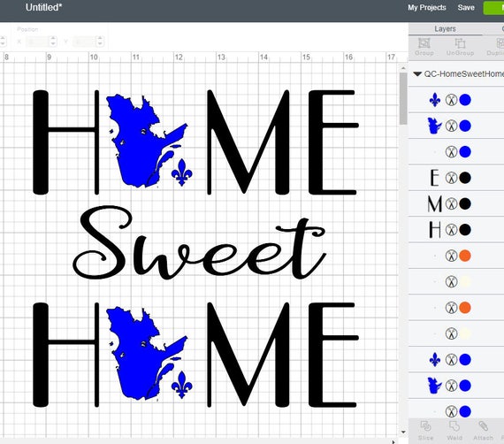Select the Slice tool icon
The height and width of the screenshot is (444, 504).
[x=425, y=426]
